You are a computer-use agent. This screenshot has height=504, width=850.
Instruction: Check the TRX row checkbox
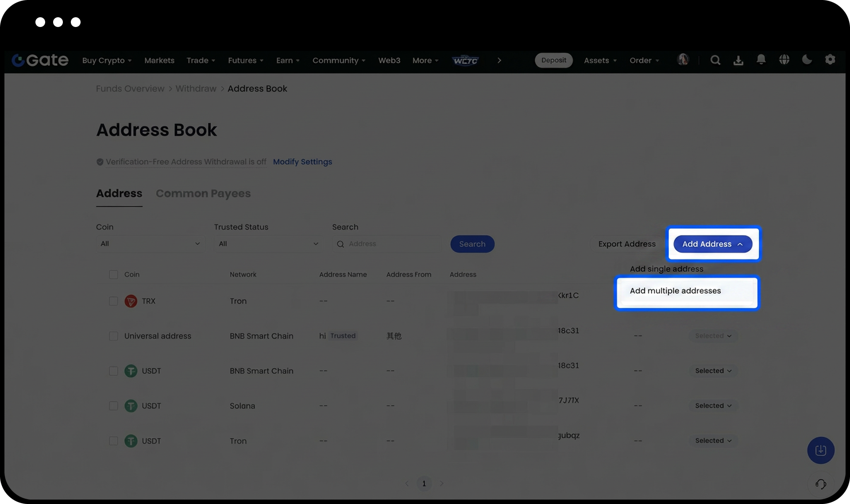point(113,301)
